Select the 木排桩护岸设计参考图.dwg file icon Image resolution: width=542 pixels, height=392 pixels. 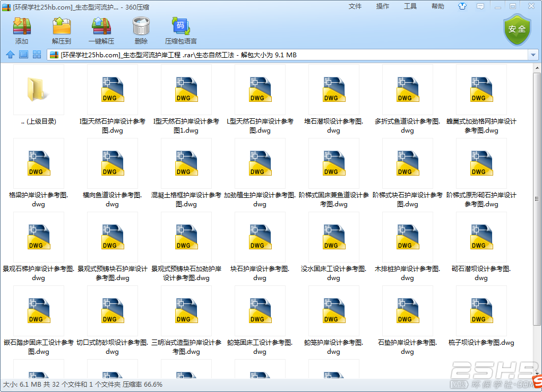(x=408, y=237)
